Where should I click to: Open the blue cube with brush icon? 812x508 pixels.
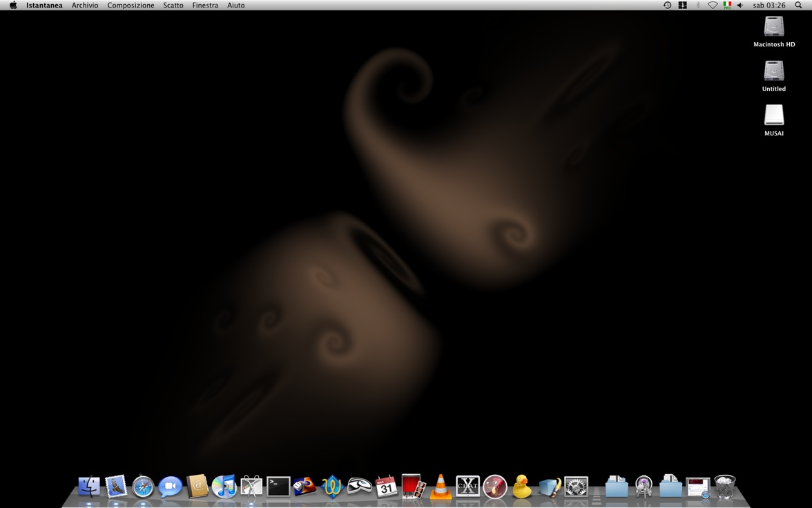tap(549, 487)
